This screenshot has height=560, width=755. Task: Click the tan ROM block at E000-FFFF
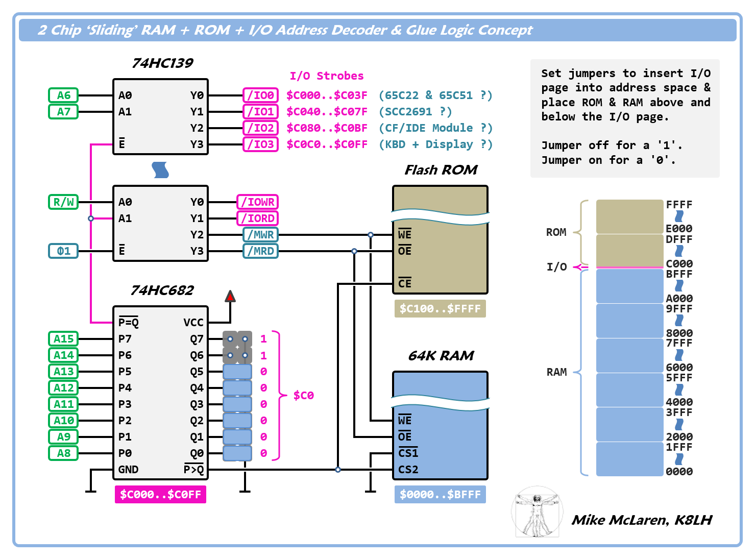point(629,216)
